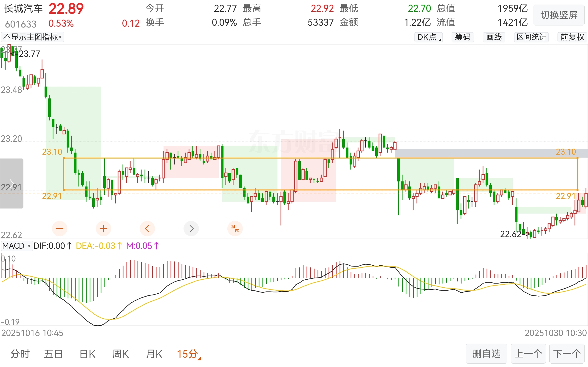Click the zoom out minus icon

(59, 228)
